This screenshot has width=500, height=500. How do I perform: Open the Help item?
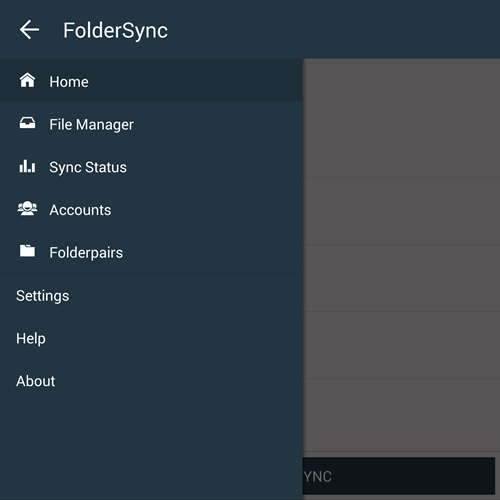click(151, 338)
